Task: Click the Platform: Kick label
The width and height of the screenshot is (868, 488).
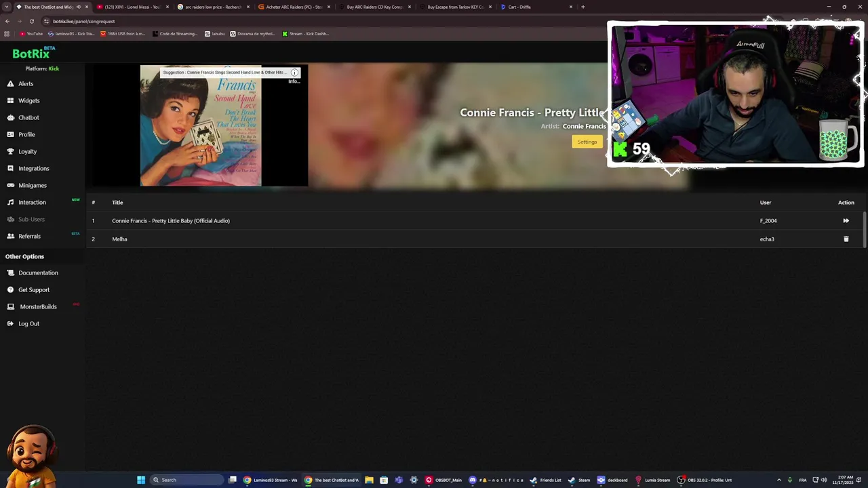Action: click(42, 68)
